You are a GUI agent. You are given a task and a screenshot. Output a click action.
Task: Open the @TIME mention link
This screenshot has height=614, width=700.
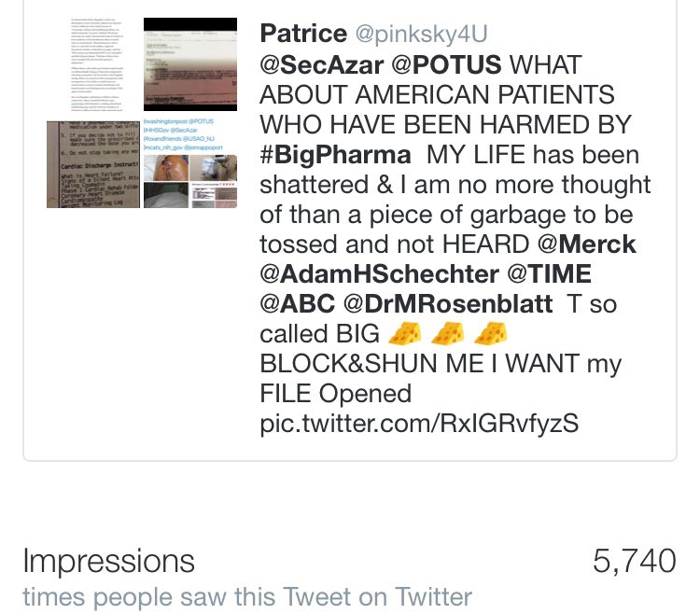click(549, 274)
